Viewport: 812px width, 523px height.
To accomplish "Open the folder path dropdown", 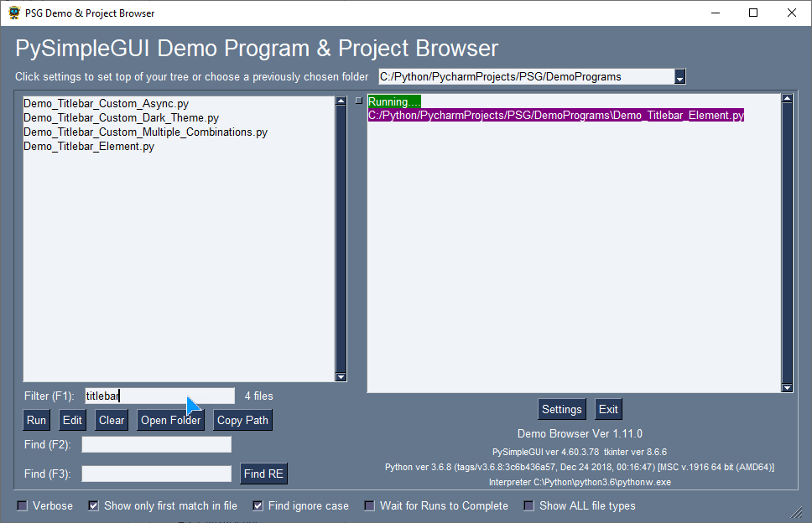I will point(679,76).
